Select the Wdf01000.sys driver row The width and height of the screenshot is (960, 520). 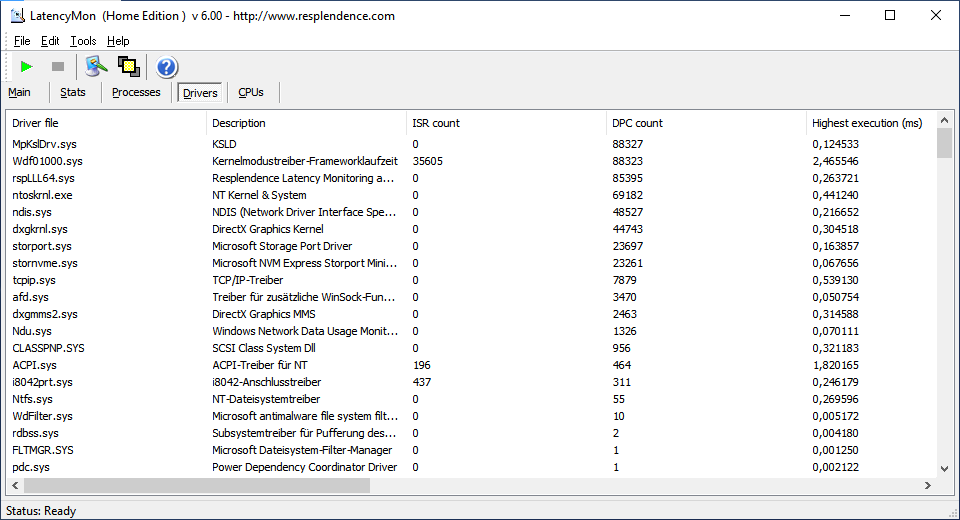coord(48,161)
